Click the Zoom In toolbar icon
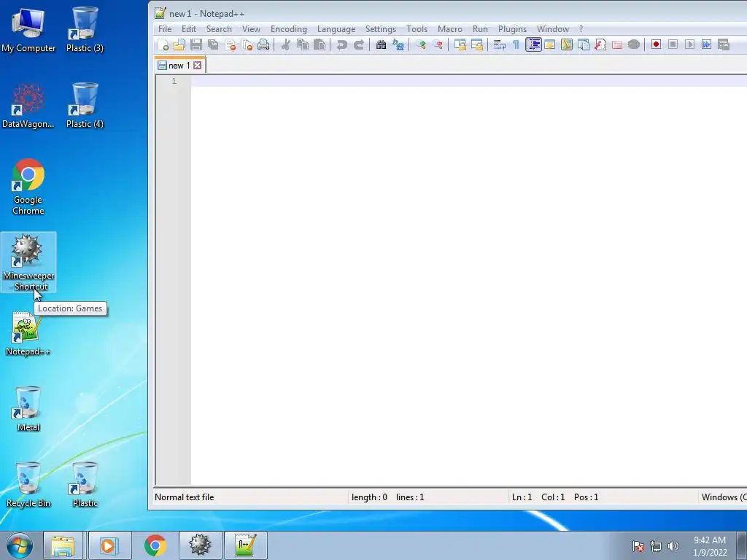The image size is (747, 560). pos(421,44)
